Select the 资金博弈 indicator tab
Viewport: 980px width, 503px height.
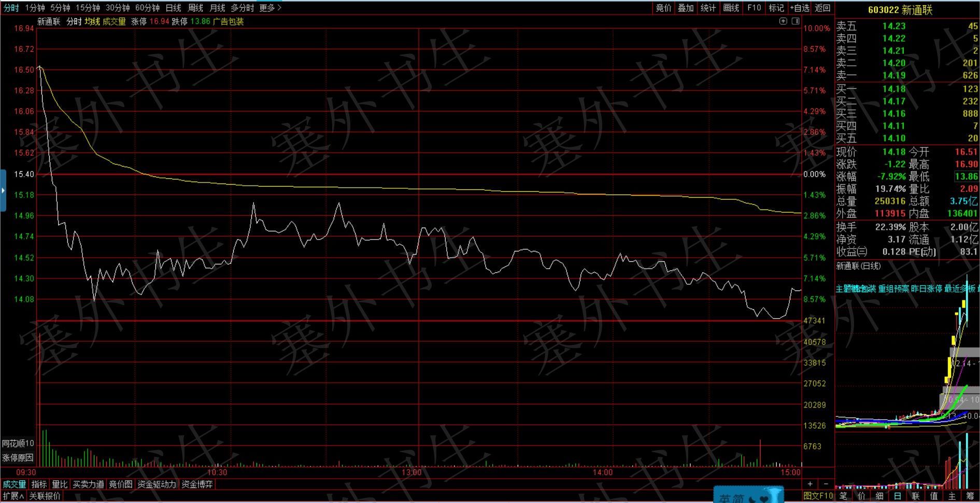click(x=197, y=484)
